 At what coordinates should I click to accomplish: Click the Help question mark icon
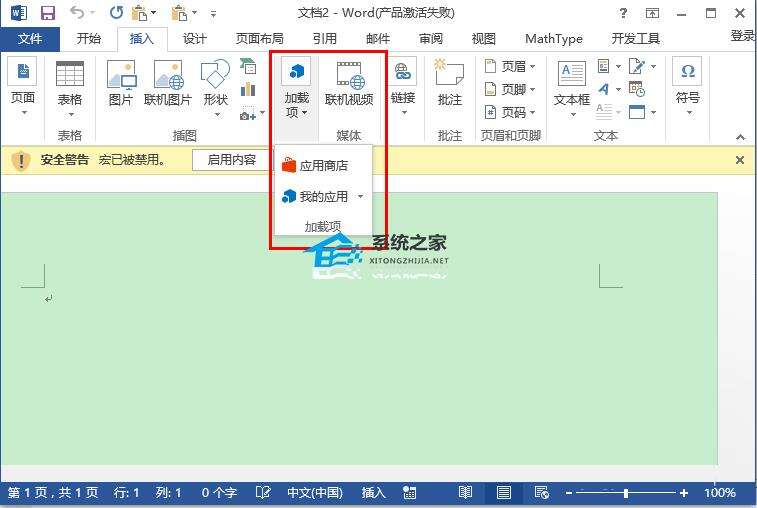coord(623,13)
